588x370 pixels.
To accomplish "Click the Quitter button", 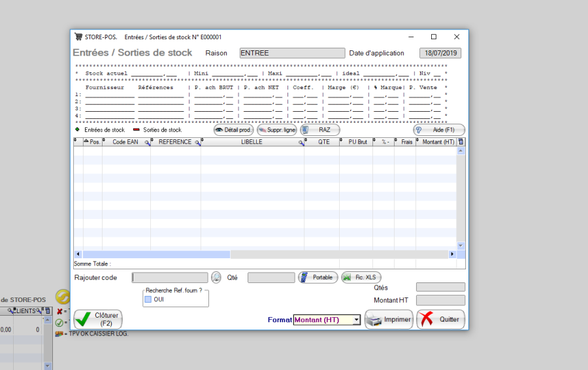I will click(x=440, y=320).
